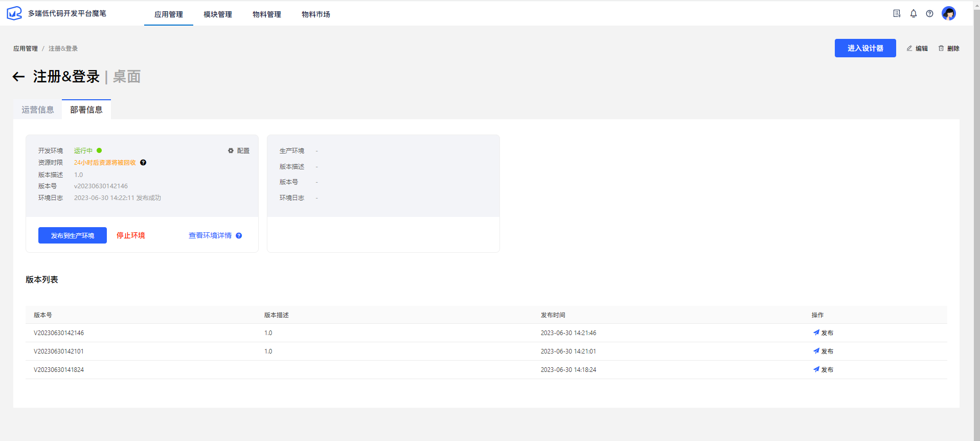Click the 发布时间 column header
This screenshot has width=980, height=441.
coord(553,315)
